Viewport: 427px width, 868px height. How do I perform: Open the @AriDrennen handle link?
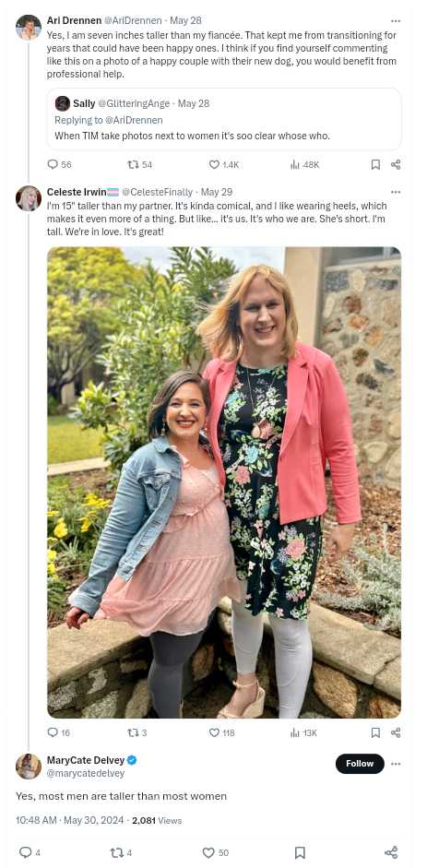coord(134,20)
